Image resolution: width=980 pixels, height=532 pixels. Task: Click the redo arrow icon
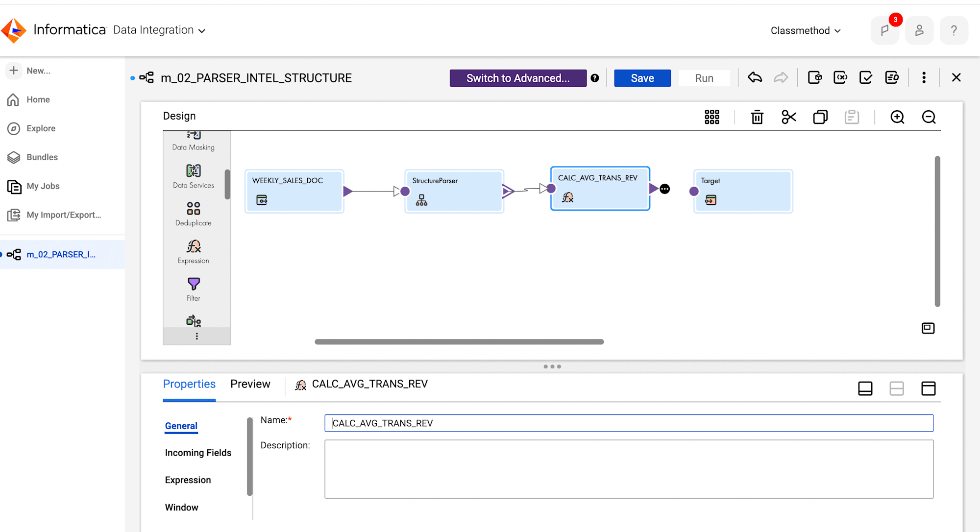click(x=781, y=78)
